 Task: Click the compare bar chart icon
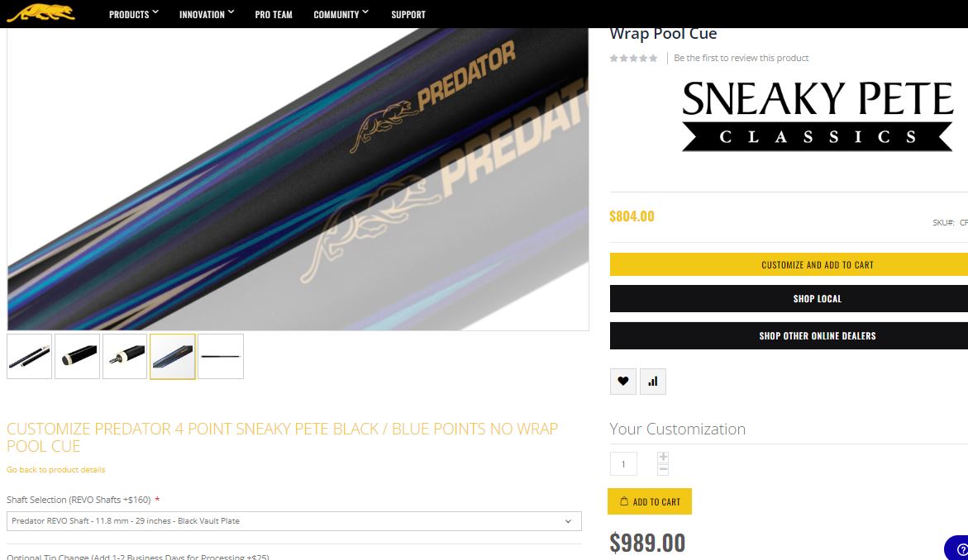tap(652, 381)
